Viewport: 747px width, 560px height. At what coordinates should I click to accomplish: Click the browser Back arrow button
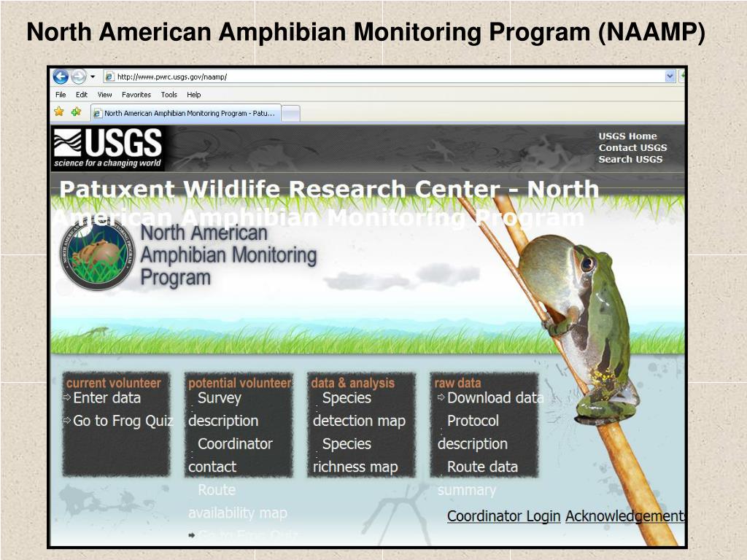click(61, 76)
